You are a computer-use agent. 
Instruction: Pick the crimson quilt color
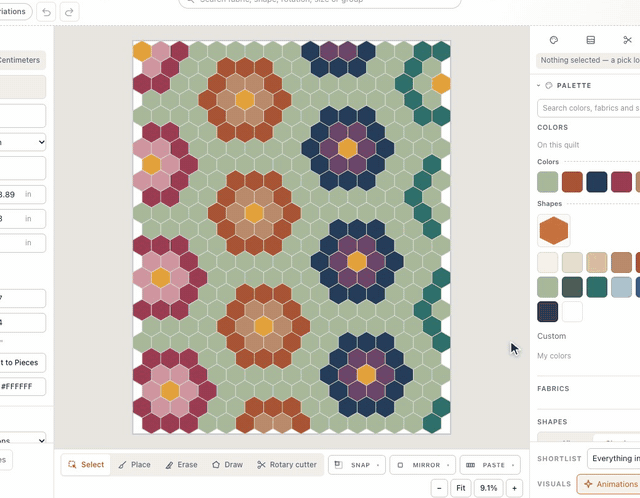click(x=621, y=182)
